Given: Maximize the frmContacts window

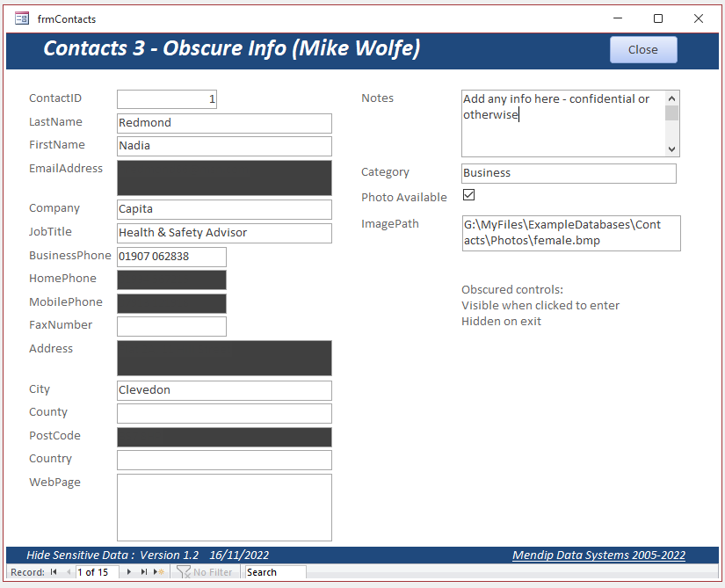Looking at the screenshot, I should 658,18.
